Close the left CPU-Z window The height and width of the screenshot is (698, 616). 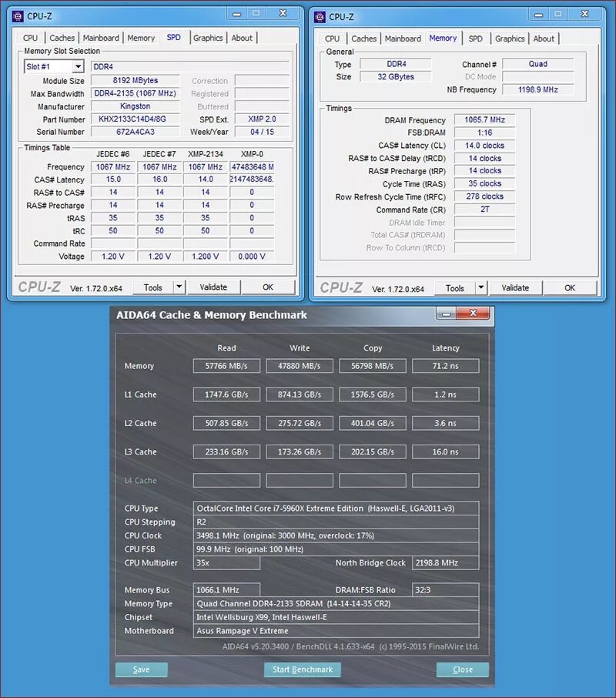pos(283,13)
